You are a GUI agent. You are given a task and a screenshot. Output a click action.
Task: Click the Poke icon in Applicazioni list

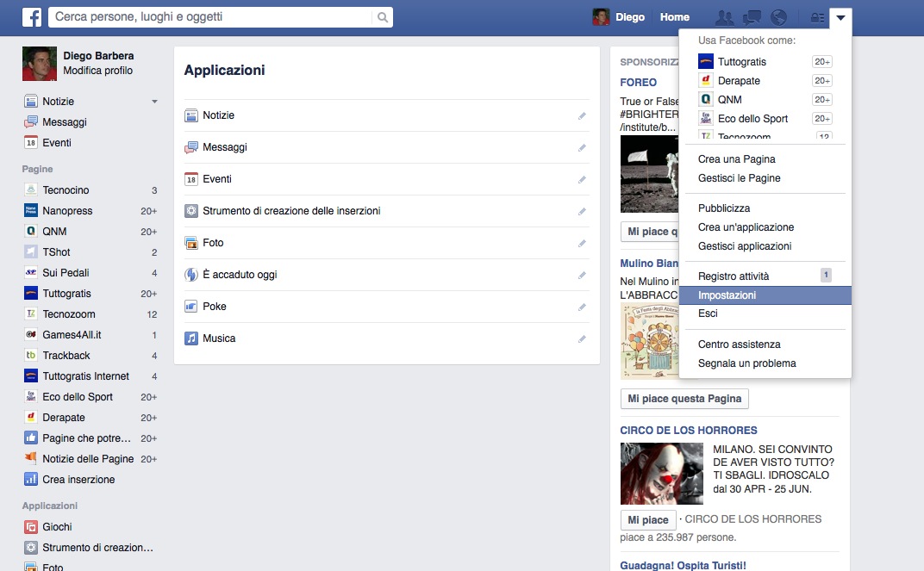coord(191,307)
